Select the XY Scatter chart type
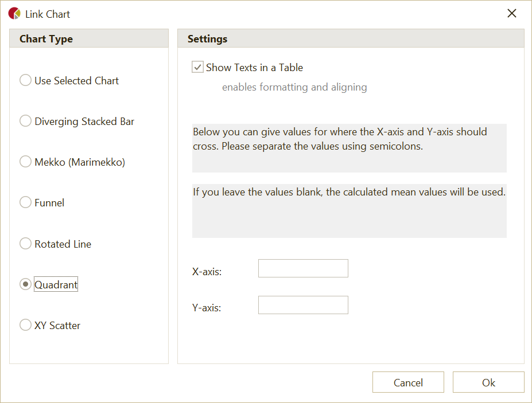This screenshot has width=532, height=403. (x=25, y=324)
